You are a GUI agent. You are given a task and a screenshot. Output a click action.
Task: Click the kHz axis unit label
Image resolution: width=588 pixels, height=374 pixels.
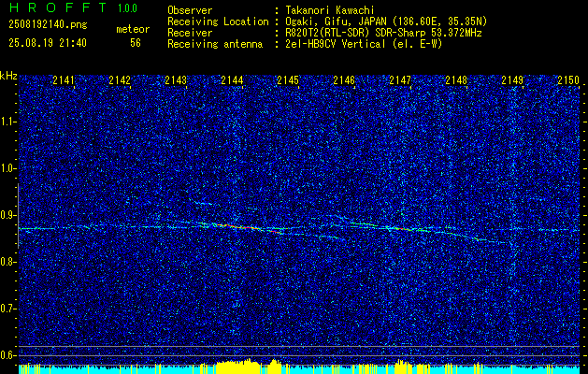(8, 76)
